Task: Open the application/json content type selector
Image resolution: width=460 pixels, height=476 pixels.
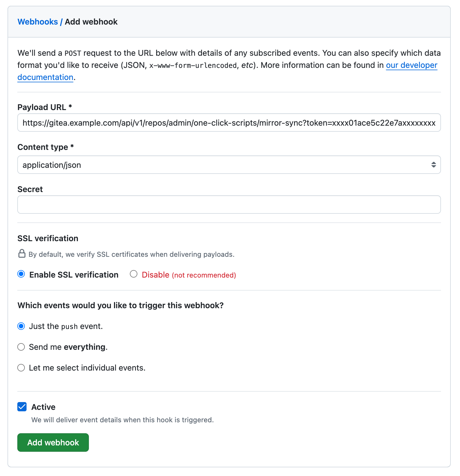Action: pyautogui.click(x=229, y=165)
